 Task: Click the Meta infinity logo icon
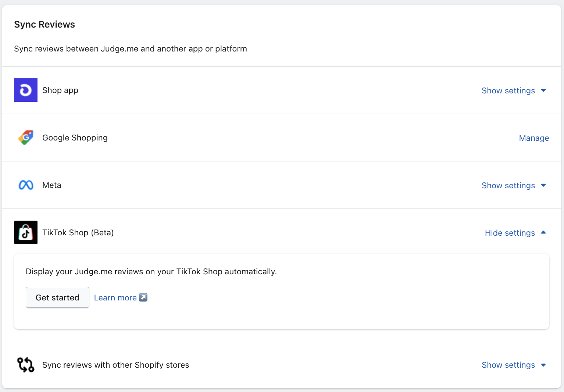tap(26, 185)
